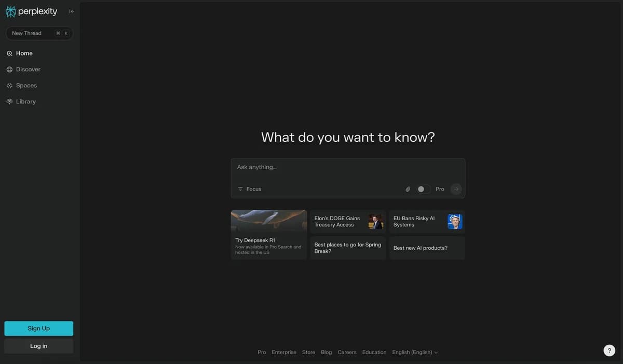Expand the English (English) language dropdown
Image resolution: width=623 pixels, height=364 pixels.
coord(415,352)
